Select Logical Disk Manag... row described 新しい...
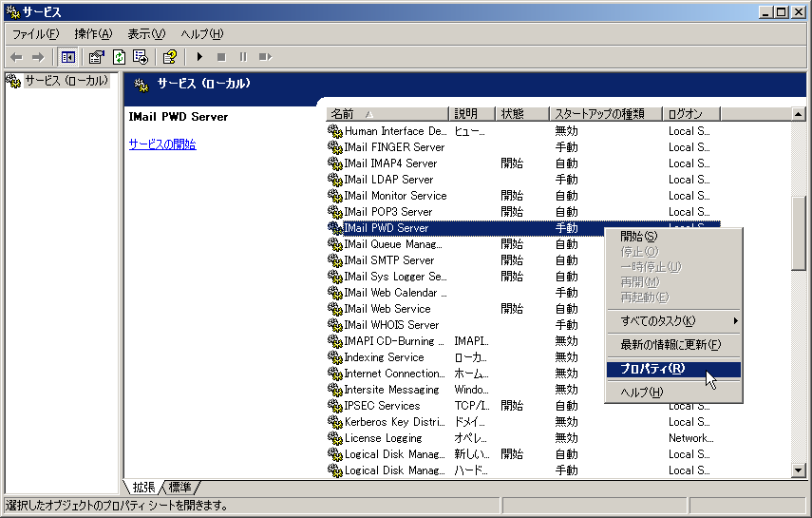The image size is (812, 518). pyautogui.click(x=523, y=454)
